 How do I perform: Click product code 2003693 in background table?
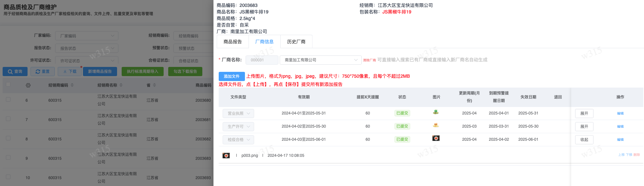203,178
